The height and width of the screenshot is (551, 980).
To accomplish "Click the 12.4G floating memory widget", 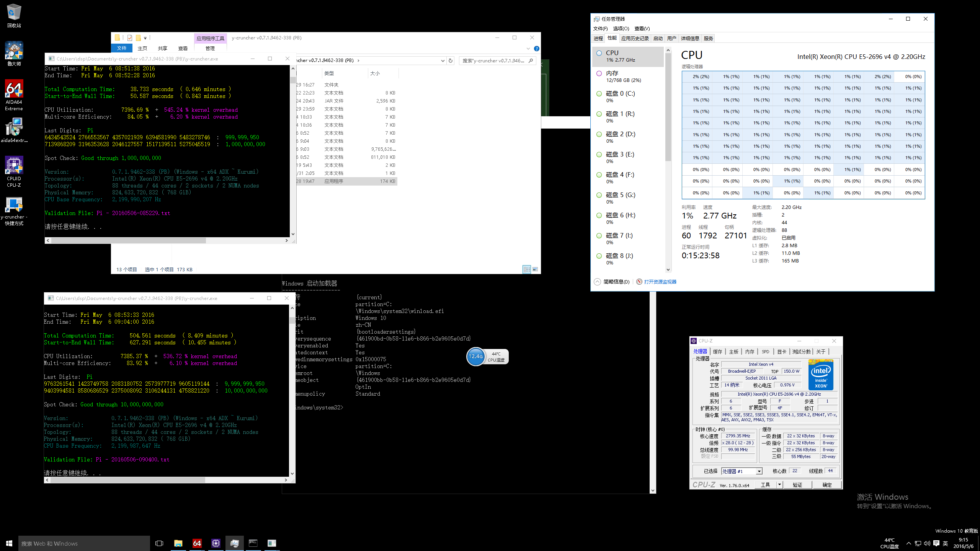I will pos(476,356).
